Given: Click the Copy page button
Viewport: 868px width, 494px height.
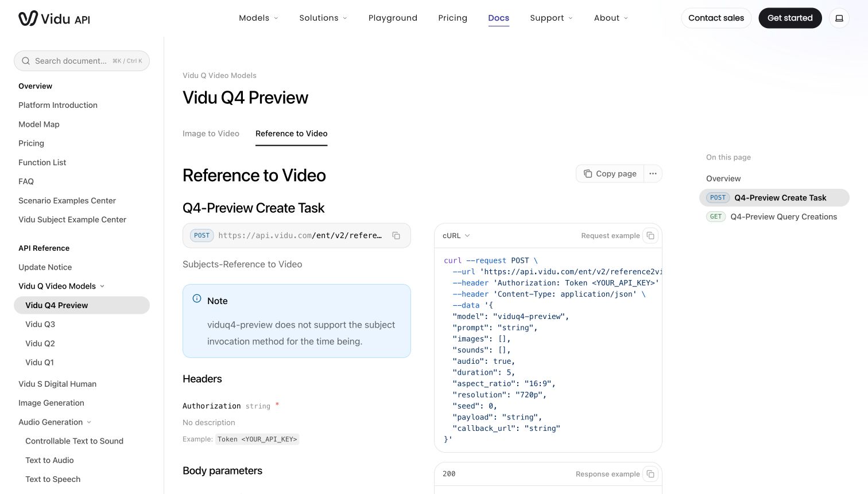Looking at the screenshot, I should coord(610,174).
